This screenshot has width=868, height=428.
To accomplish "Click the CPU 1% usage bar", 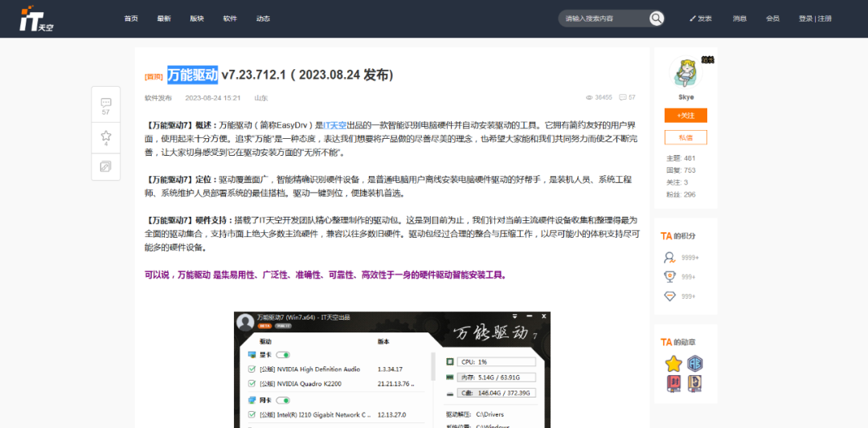I will point(497,361).
